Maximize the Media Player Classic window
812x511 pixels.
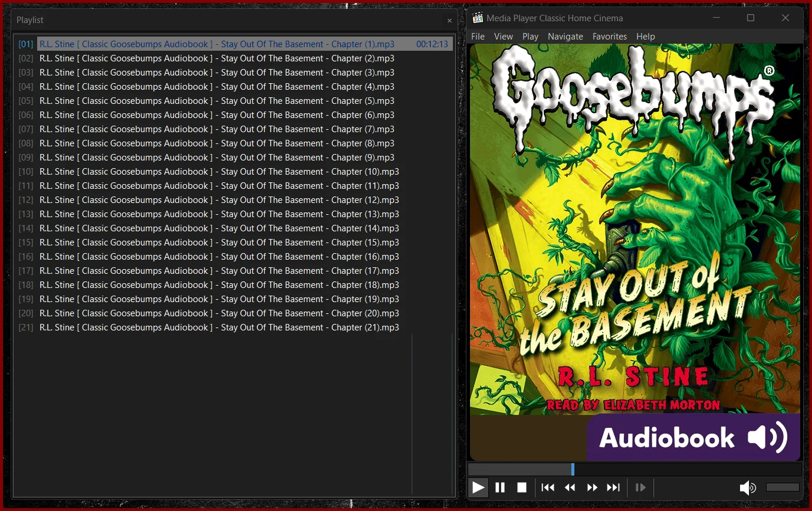(x=751, y=18)
